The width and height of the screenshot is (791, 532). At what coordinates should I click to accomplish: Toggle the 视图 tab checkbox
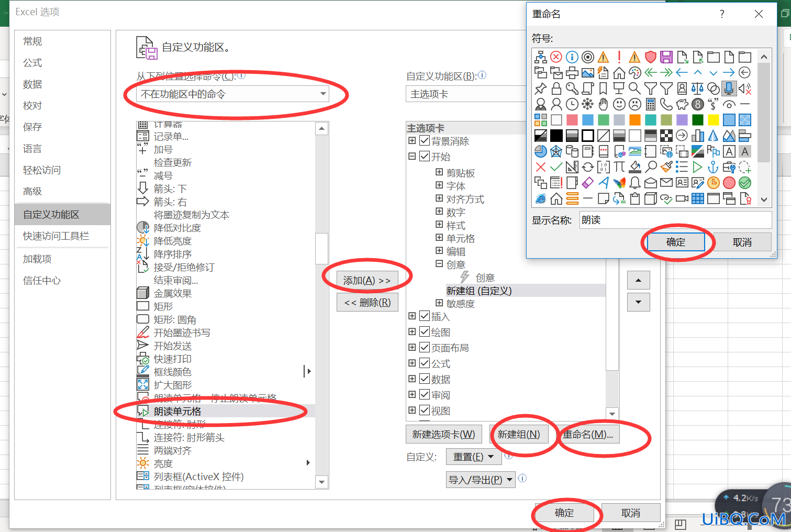[x=425, y=411]
